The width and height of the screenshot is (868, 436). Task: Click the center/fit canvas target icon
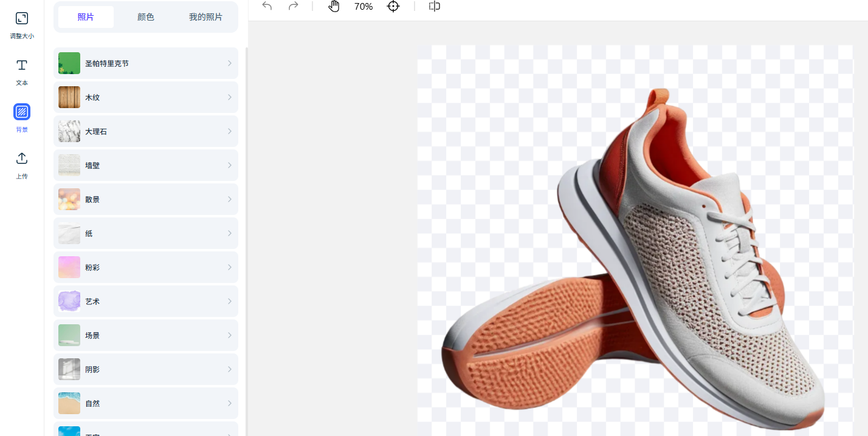(x=393, y=6)
